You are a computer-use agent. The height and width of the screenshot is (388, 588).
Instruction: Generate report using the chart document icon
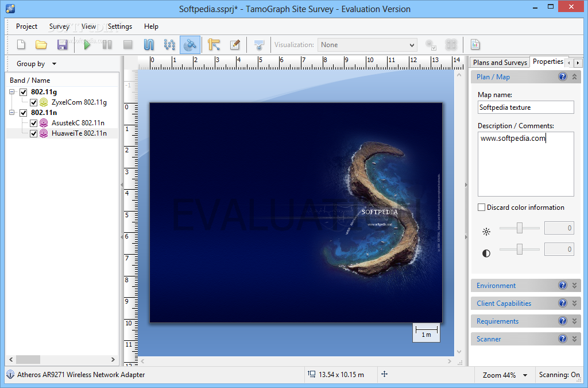(475, 45)
